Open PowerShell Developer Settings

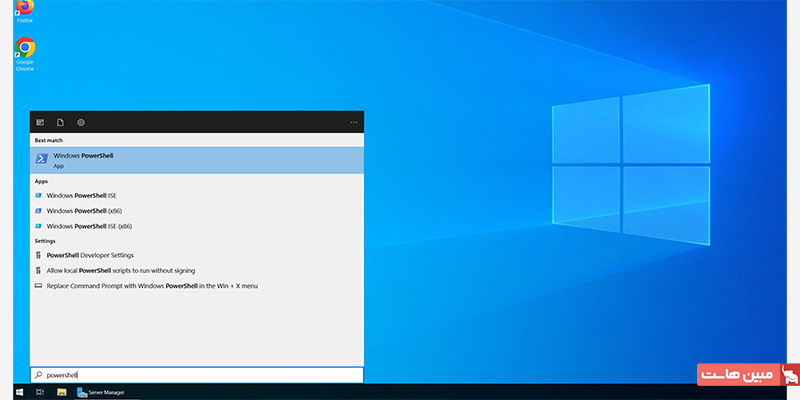pyautogui.click(x=90, y=255)
